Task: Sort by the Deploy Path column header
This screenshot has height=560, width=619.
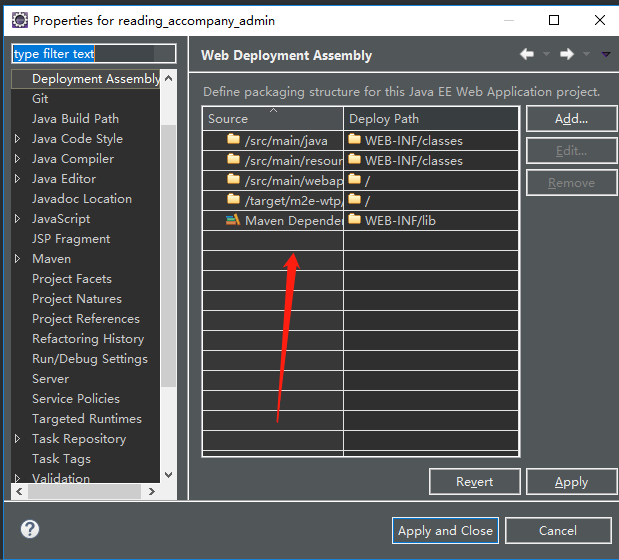Action: pyautogui.click(x=431, y=119)
